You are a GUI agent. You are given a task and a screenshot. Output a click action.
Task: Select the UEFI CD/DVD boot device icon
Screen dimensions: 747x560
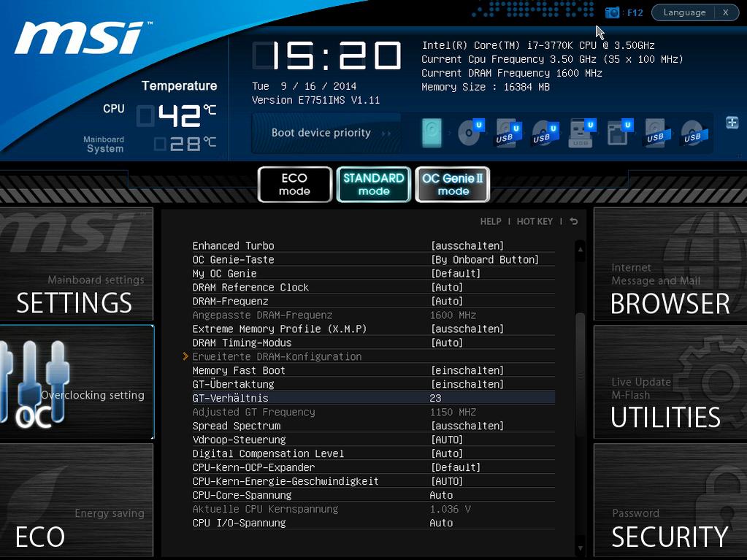click(471, 133)
